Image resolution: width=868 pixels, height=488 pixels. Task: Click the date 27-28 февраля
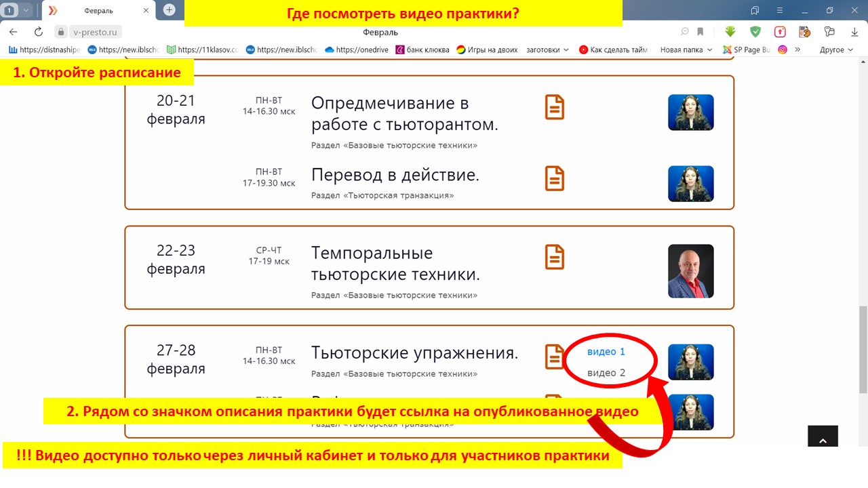[x=176, y=359]
